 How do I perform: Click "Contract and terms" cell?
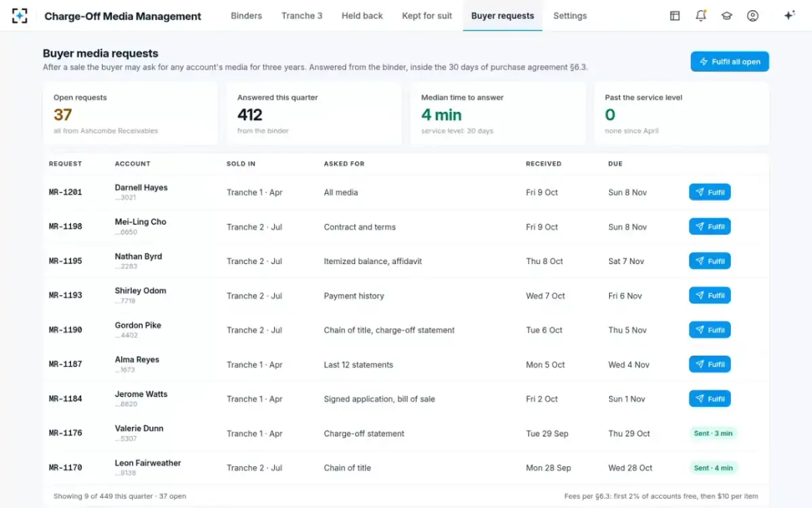(x=360, y=227)
